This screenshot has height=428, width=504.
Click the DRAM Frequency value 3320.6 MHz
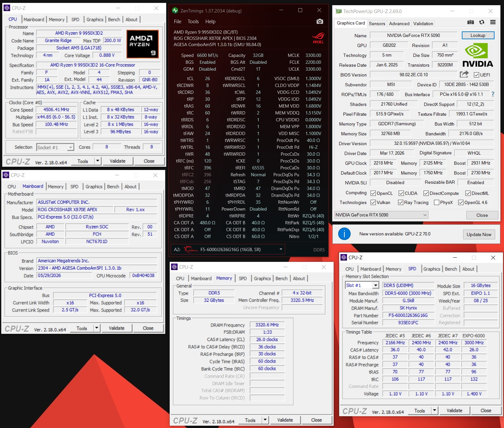click(267, 325)
